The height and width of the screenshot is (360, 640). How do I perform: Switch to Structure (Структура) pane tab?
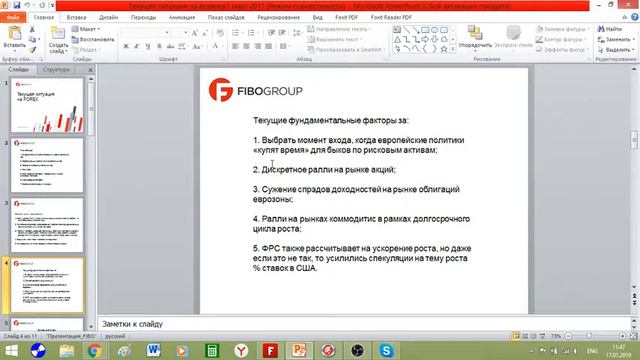[x=56, y=69]
